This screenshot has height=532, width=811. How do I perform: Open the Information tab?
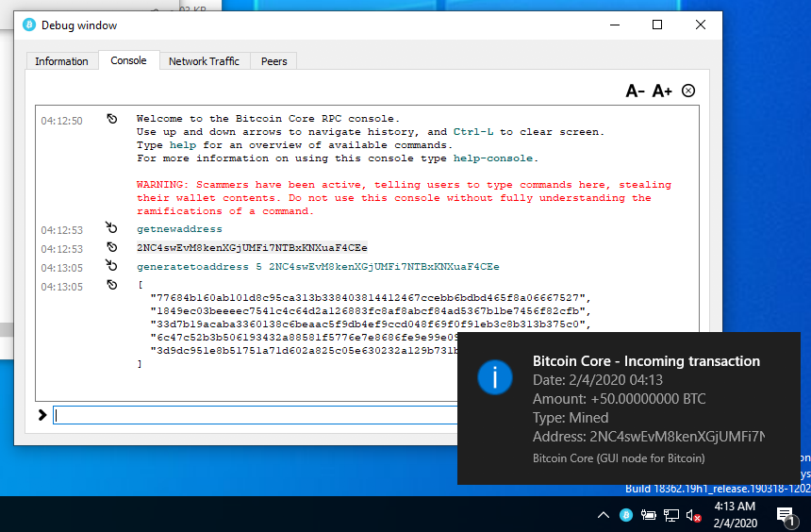61,61
